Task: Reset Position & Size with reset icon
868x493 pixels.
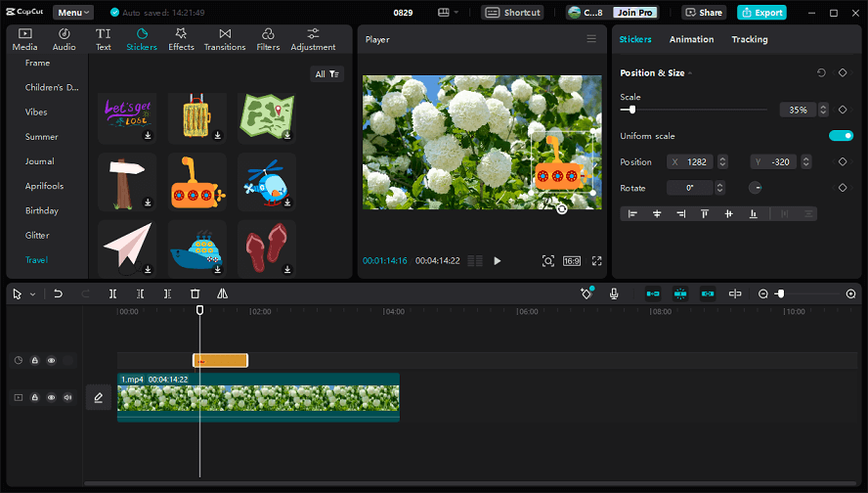Action: pos(821,72)
